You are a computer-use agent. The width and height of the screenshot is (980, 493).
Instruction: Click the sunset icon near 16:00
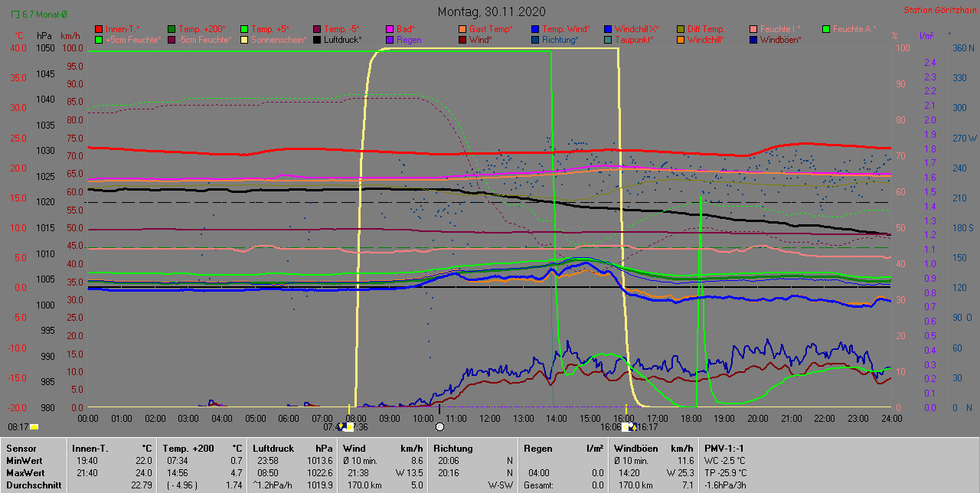pyautogui.click(x=629, y=427)
